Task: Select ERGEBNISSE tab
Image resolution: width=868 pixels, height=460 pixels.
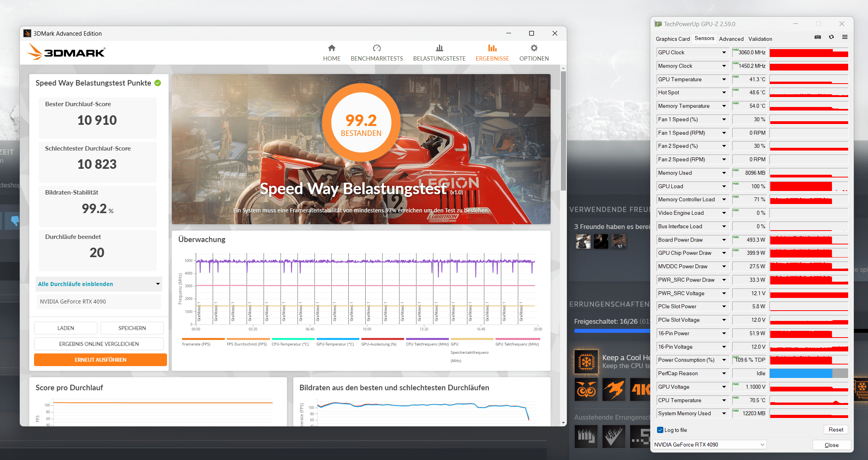Action: (x=492, y=53)
